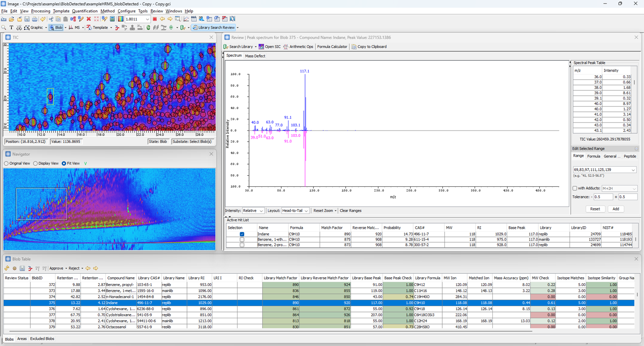Image resolution: width=644 pixels, height=346 pixels.
Task: Open the Layout Head-to-Tail dropdown
Action: pyautogui.click(x=295, y=211)
